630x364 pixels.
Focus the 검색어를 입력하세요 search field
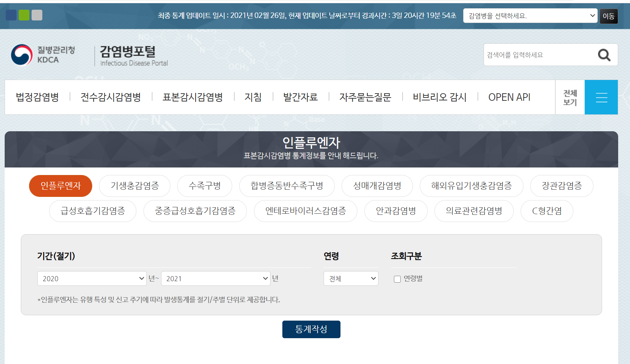point(538,55)
